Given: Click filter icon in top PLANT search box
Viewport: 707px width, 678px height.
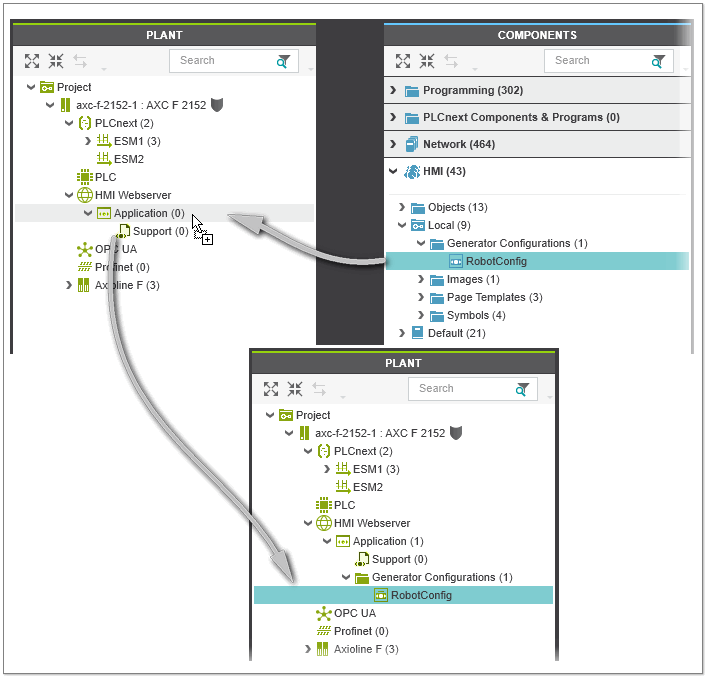Looking at the screenshot, I should [284, 61].
